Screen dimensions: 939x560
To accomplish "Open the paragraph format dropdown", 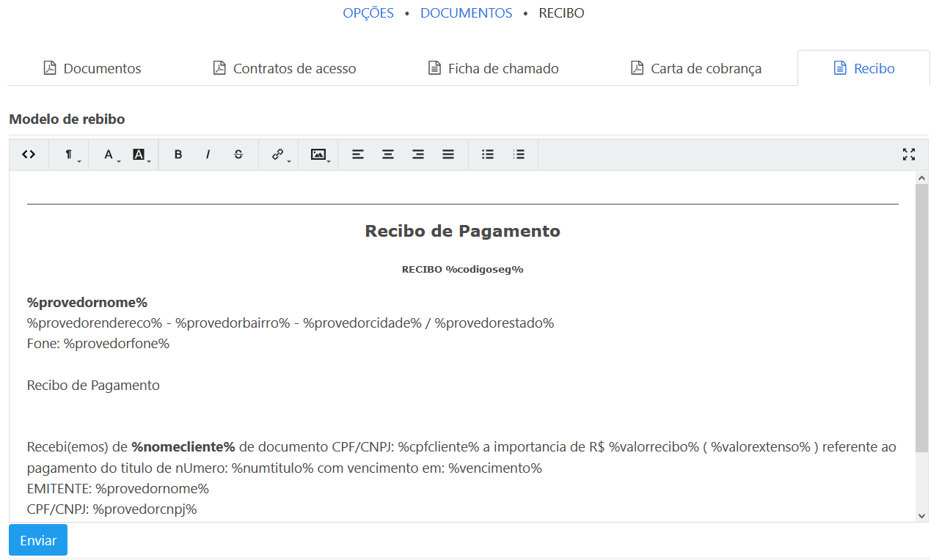I will coord(70,155).
